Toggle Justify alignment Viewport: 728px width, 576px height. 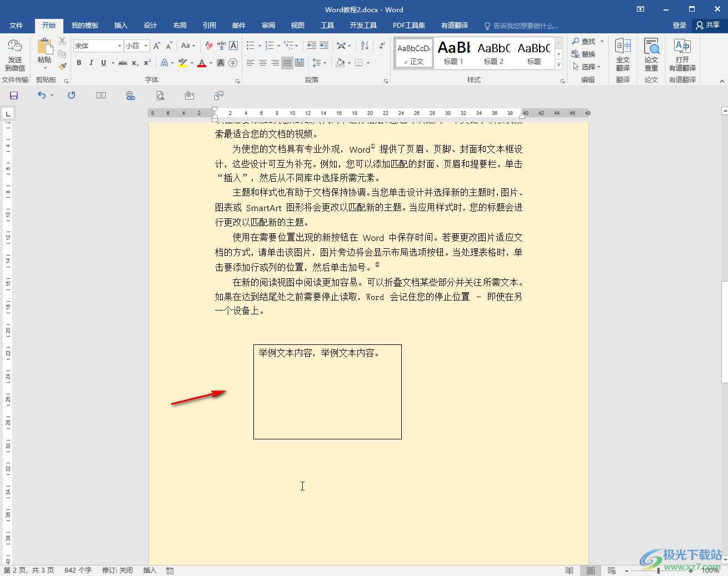point(287,63)
